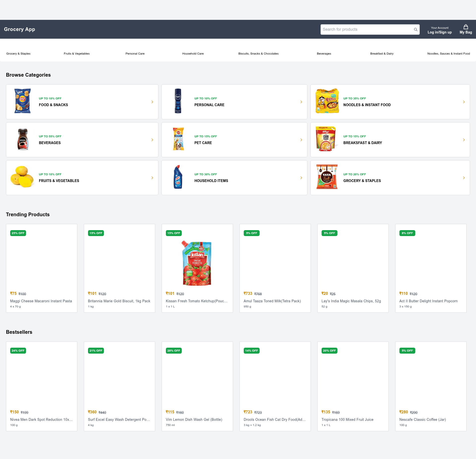The height and width of the screenshot is (459, 476).
Task: Expand Fruits & Vegetables category chevron
Action: (x=152, y=178)
